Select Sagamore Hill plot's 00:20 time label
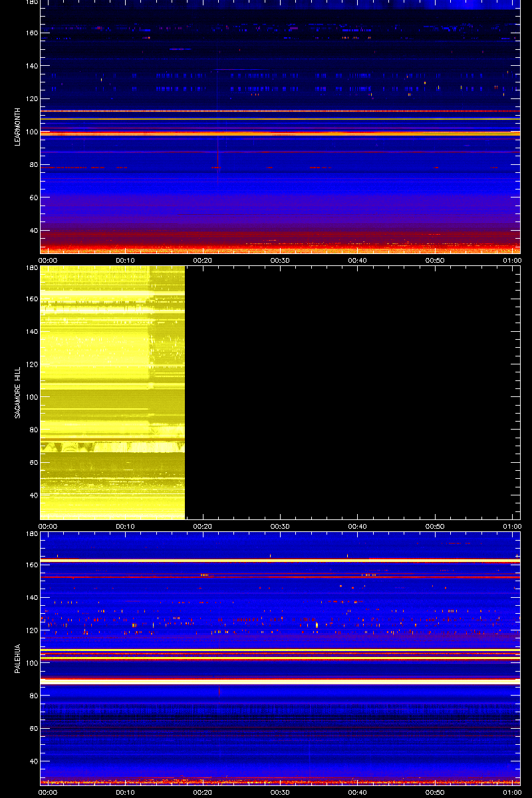 pos(203,527)
